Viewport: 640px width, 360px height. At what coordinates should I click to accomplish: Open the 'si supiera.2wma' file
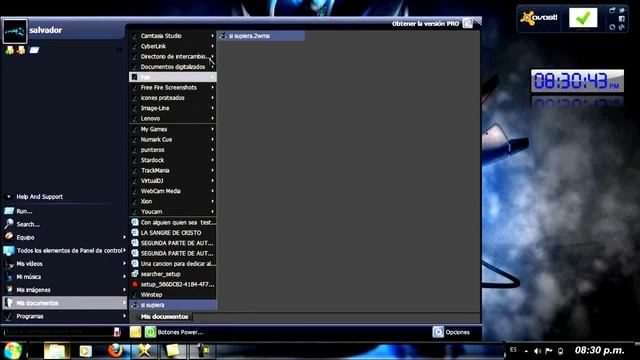coord(261,36)
